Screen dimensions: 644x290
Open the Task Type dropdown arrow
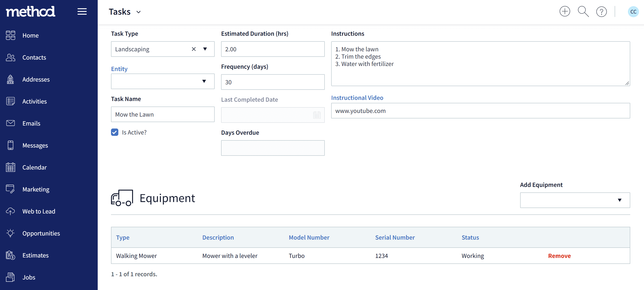tap(205, 49)
